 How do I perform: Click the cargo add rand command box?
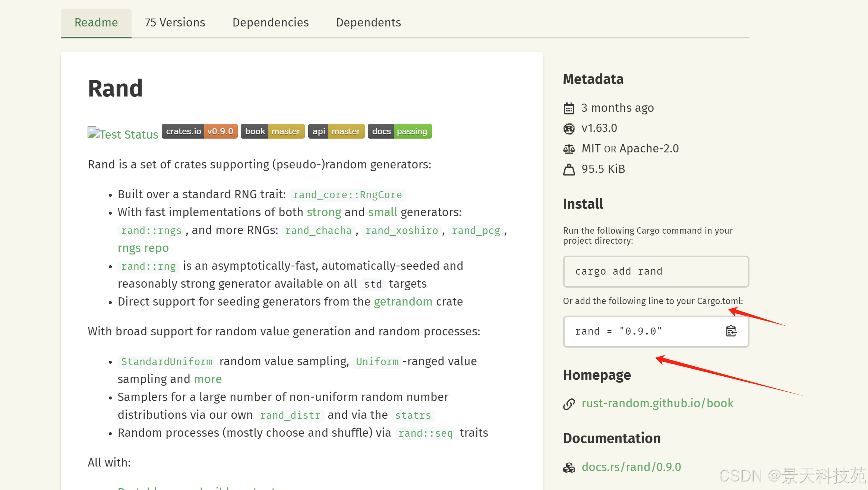pyautogui.click(x=656, y=271)
